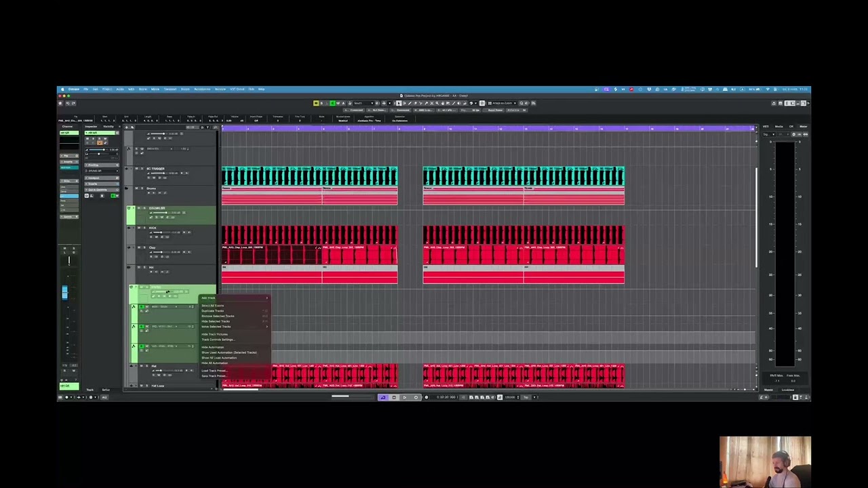
Task: Click the Redo arrow icon
Action: [73, 103]
